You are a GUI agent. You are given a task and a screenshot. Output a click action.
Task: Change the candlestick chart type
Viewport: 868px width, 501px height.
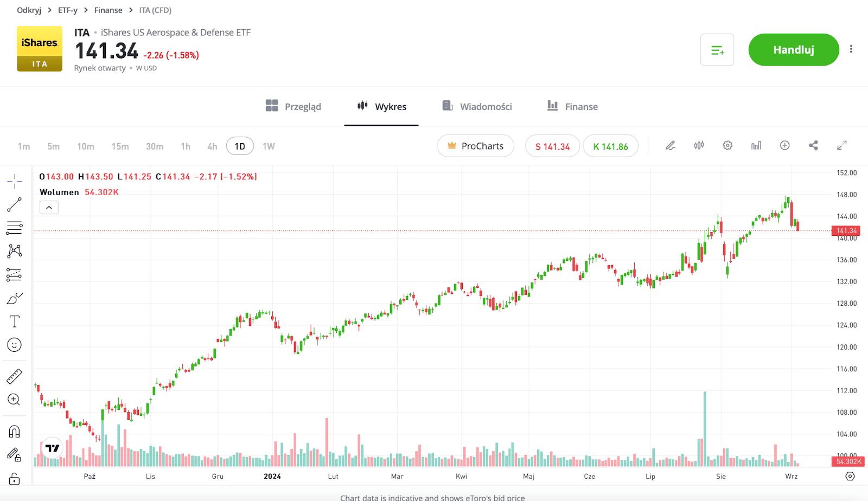699,145
